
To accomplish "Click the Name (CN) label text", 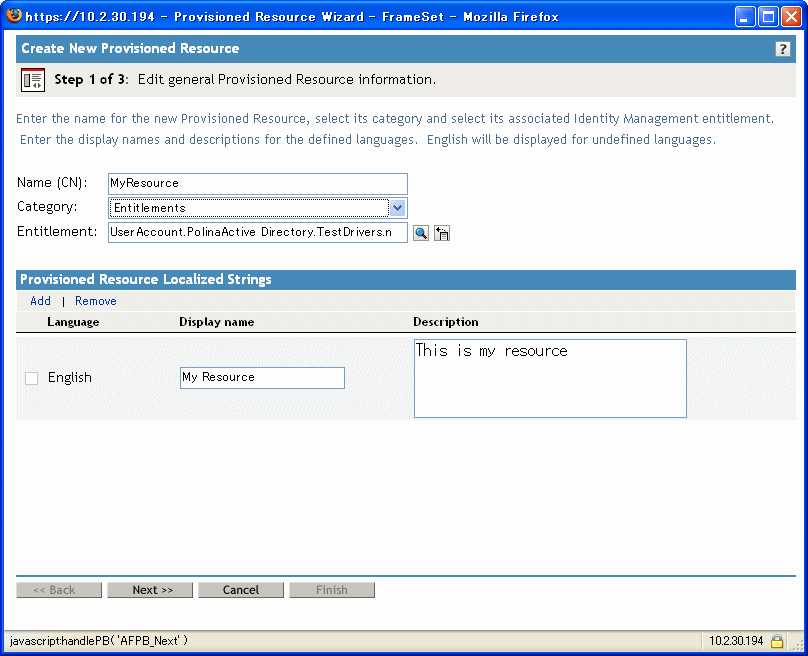I will (52, 183).
